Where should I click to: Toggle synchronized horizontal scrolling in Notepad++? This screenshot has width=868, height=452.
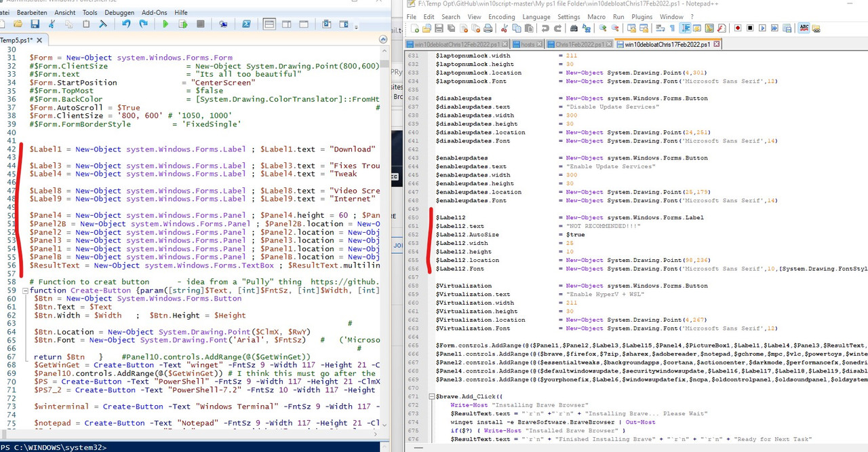tap(644, 28)
